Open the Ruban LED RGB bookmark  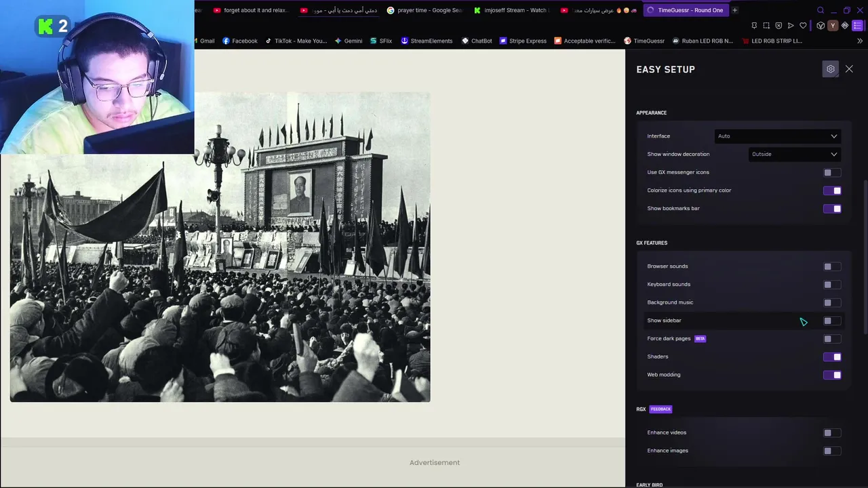(x=703, y=41)
